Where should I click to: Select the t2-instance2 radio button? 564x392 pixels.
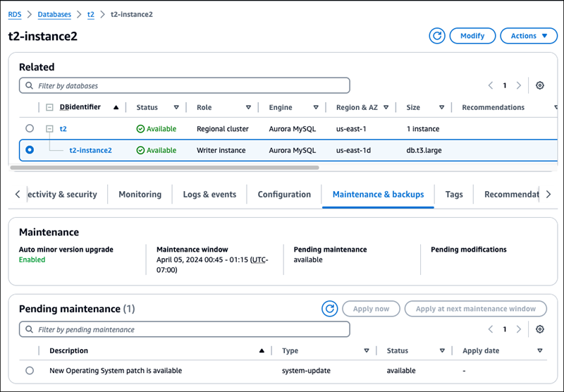point(29,150)
